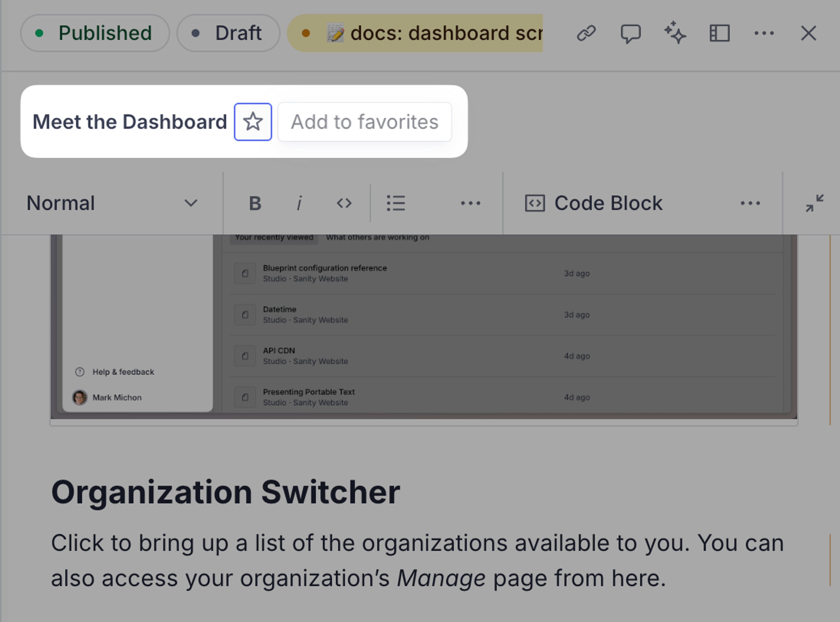The height and width of the screenshot is (622, 840).
Task: Click API CDN row in screenshot
Action: pyautogui.click(x=502, y=356)
